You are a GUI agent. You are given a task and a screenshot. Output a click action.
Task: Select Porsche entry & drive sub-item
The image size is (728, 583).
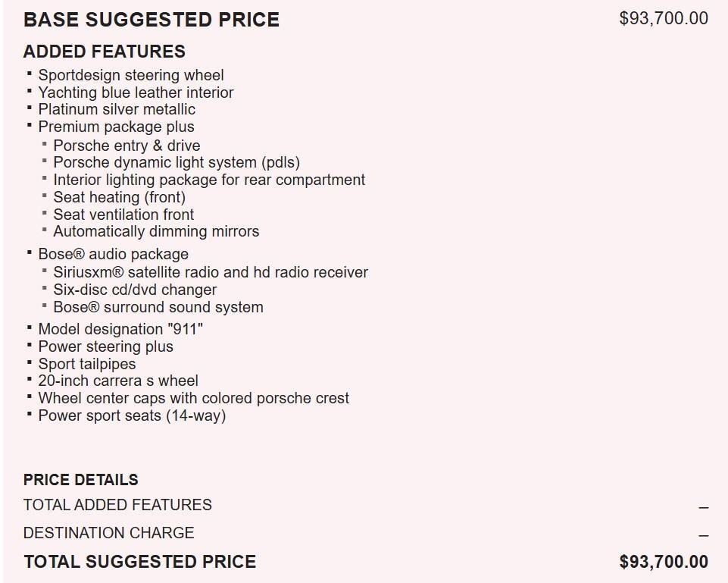click(x=127, y=146)
